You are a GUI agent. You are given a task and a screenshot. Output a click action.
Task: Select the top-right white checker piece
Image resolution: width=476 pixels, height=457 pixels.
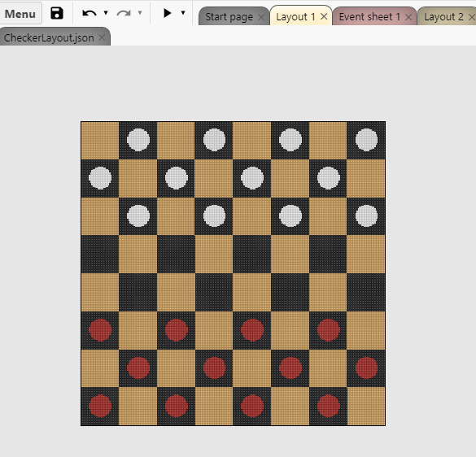point(366,140)
